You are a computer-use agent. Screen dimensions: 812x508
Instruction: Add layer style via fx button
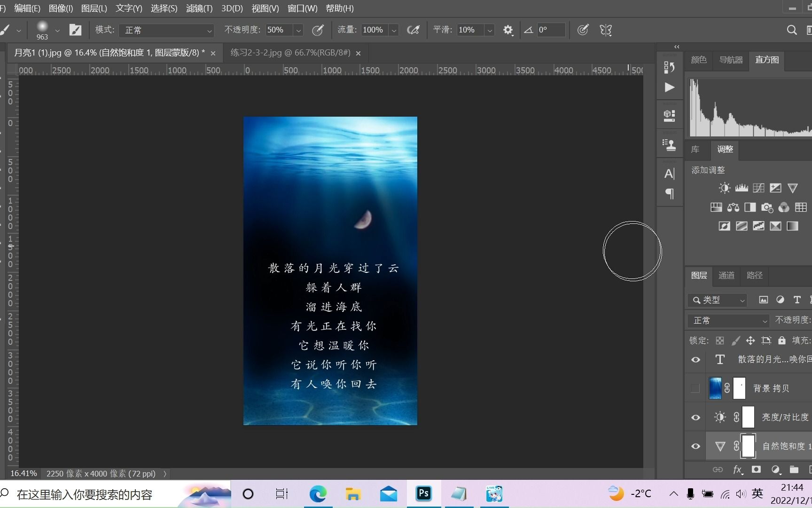click(x=738, y=469)
